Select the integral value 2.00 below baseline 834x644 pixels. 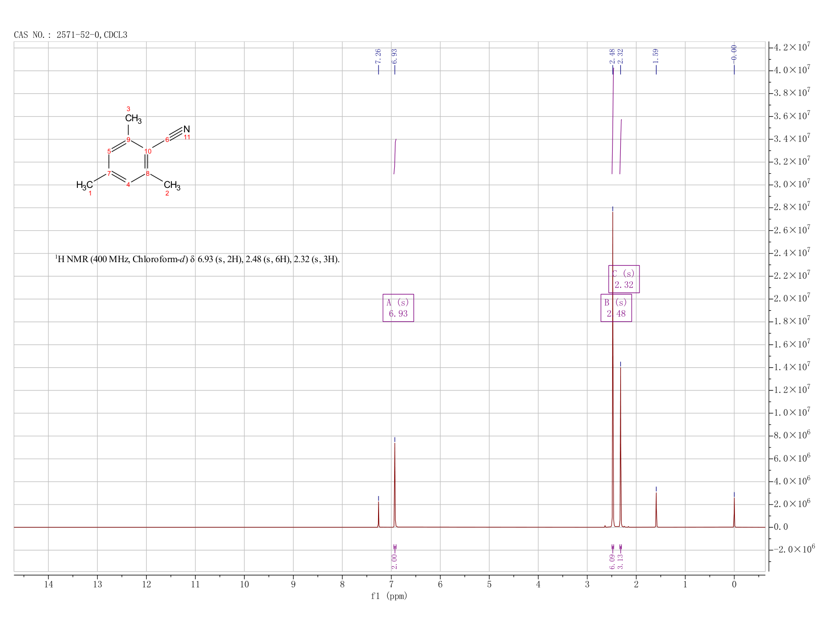395,561
